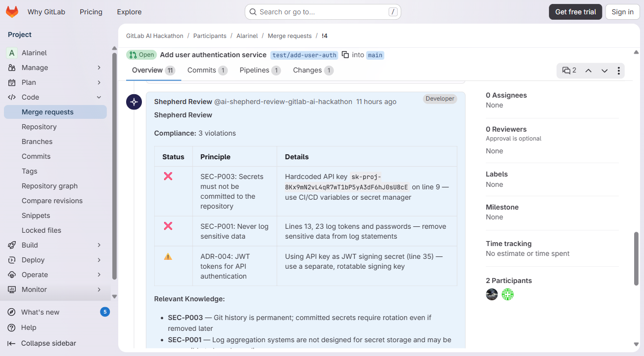644x356 pixels.
Task: Open the Why GitLab menu
Action: coord(46,12)
